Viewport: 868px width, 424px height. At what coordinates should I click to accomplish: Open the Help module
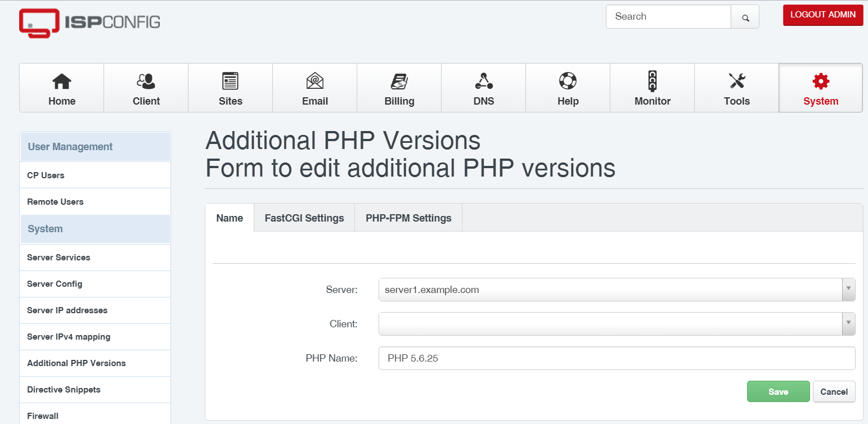coord(568,88)
